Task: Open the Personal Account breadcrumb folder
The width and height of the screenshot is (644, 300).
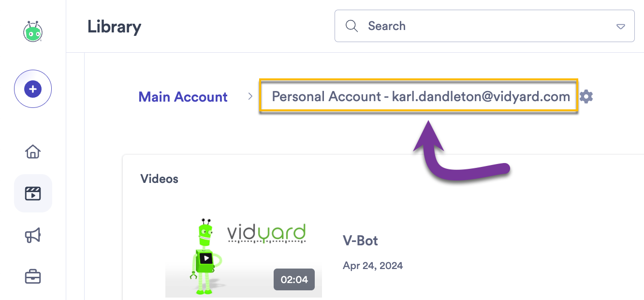Action: [x=421, y=96]
